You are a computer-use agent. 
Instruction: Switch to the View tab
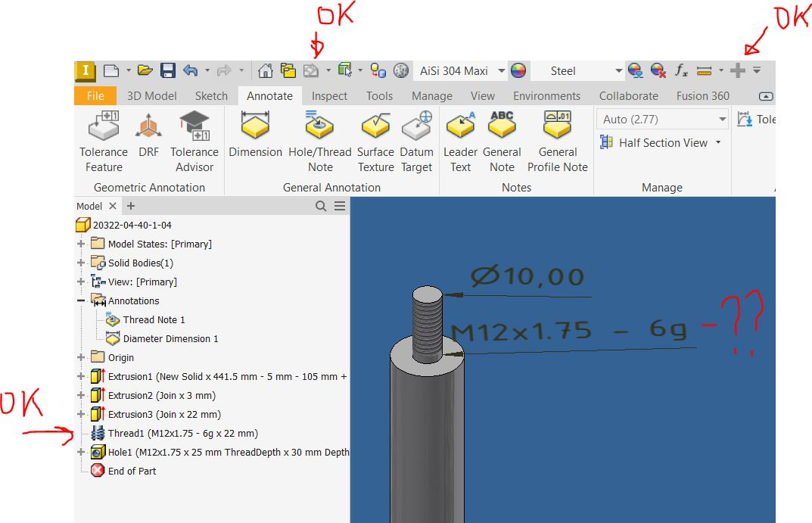483,96
